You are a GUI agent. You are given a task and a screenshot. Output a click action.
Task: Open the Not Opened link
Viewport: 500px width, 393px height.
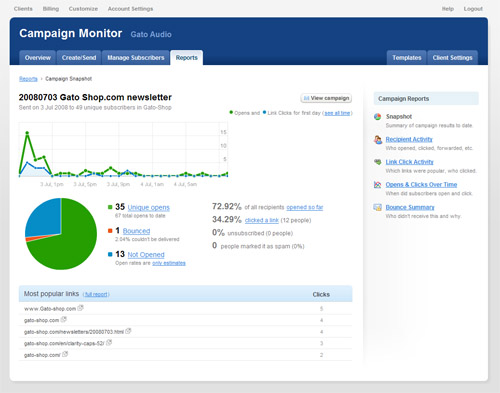(x=146, y=255)
